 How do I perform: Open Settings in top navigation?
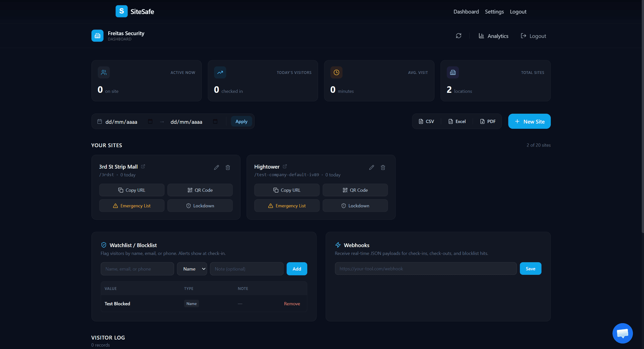point(494,12)
